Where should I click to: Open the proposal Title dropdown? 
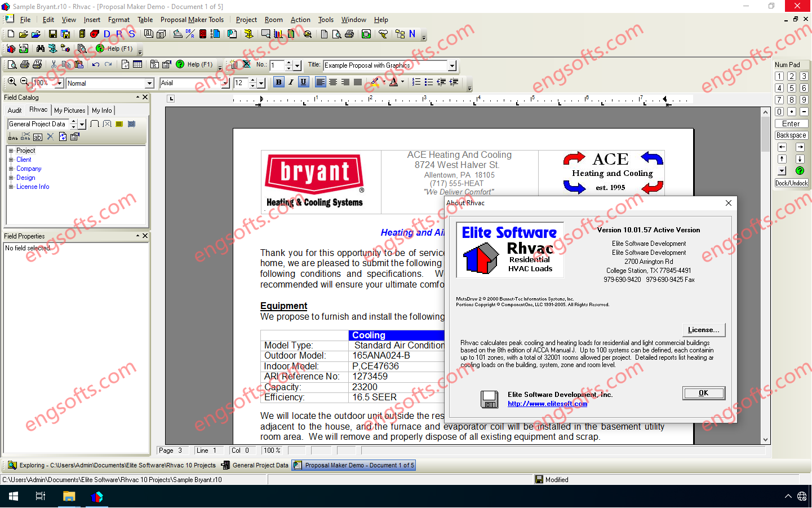click(x=452, y=66)
